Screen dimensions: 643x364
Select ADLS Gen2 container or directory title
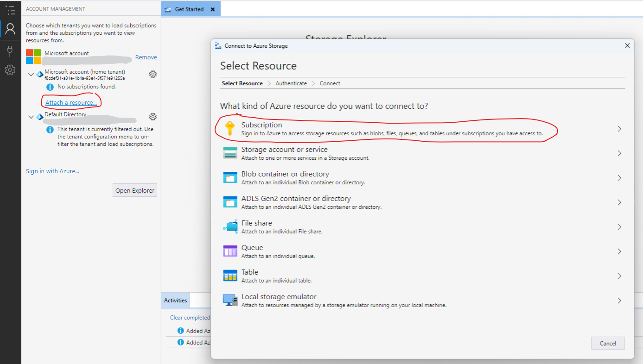pyautogui.click(x=296, y=199)
